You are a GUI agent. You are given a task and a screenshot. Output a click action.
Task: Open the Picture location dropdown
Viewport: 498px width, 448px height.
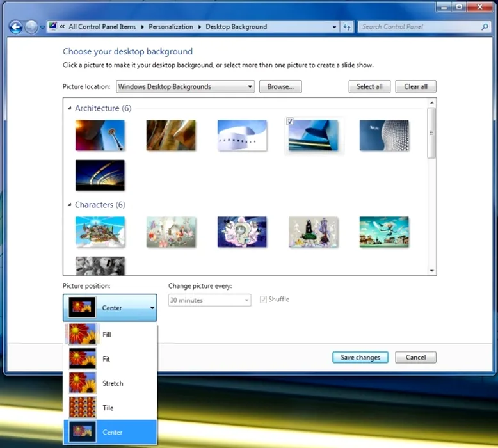coord(250,86)
